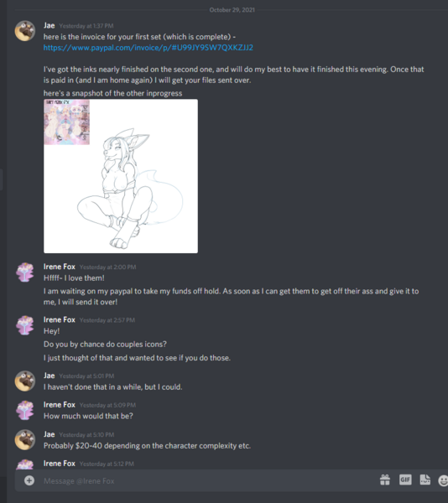Click the October 29, 2021 date divider
The image size is (448, 503).
point(232,10)
